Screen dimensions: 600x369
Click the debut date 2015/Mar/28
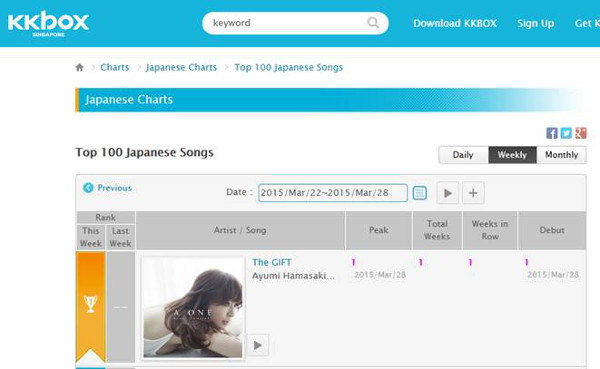(x=553, y=274)
